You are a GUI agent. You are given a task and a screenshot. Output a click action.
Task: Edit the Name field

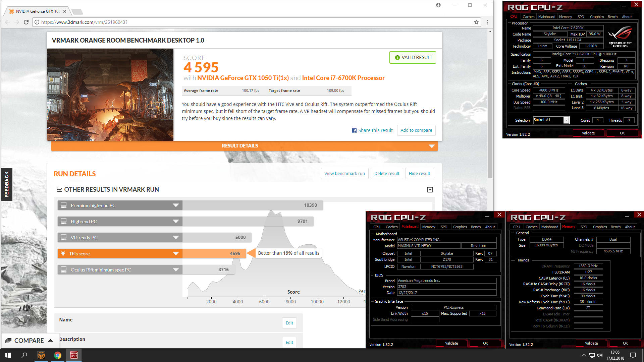point(289,323)
